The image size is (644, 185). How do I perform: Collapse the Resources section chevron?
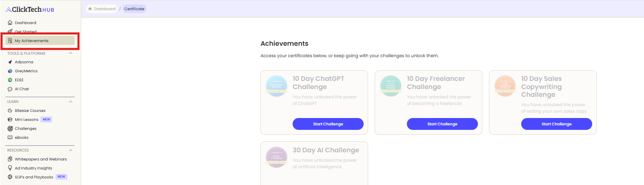tap(71, 150)
